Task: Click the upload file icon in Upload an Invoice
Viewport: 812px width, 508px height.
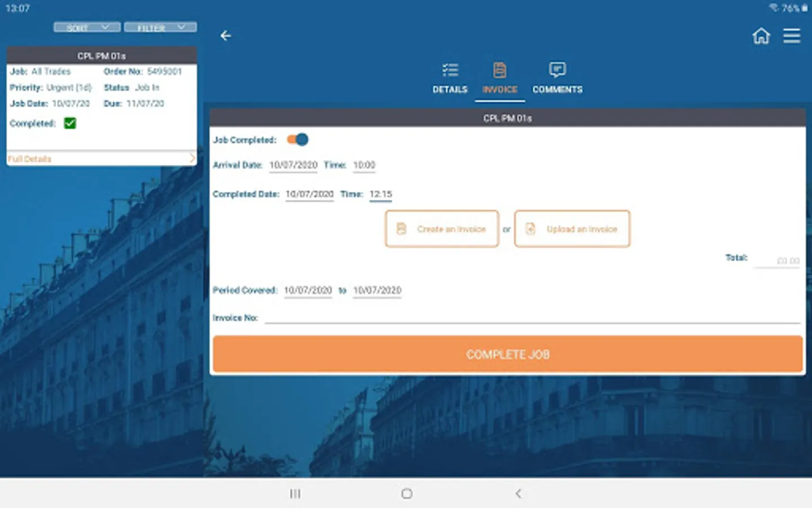Action: click(x=530, y=229)
